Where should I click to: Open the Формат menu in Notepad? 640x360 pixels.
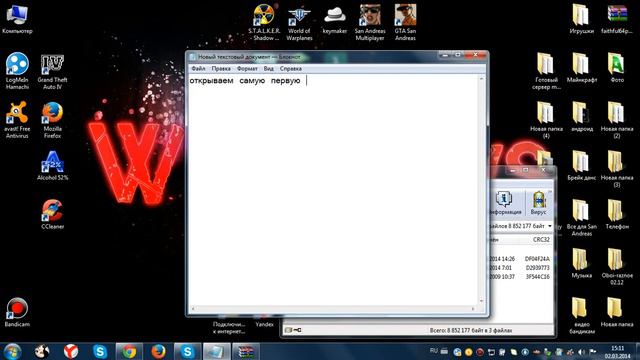tap(247, 69)
